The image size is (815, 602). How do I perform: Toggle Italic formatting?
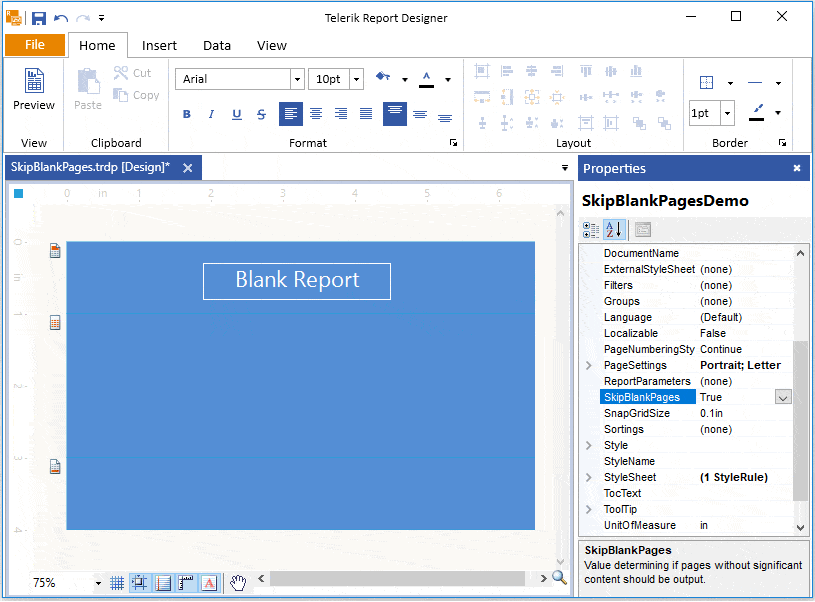pyautogui.click(x=211, y=114)
